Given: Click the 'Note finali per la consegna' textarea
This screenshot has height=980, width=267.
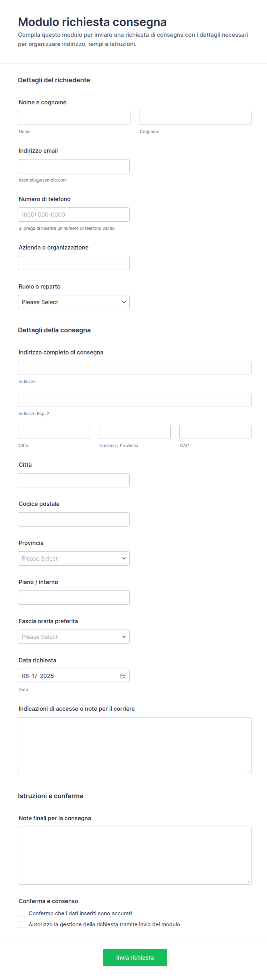Looking at the screenshot, I should 134,855.
